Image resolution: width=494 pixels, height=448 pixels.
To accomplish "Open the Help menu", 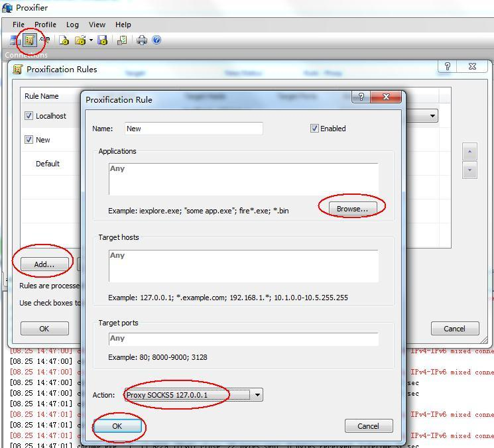I will tap(123, 25).
